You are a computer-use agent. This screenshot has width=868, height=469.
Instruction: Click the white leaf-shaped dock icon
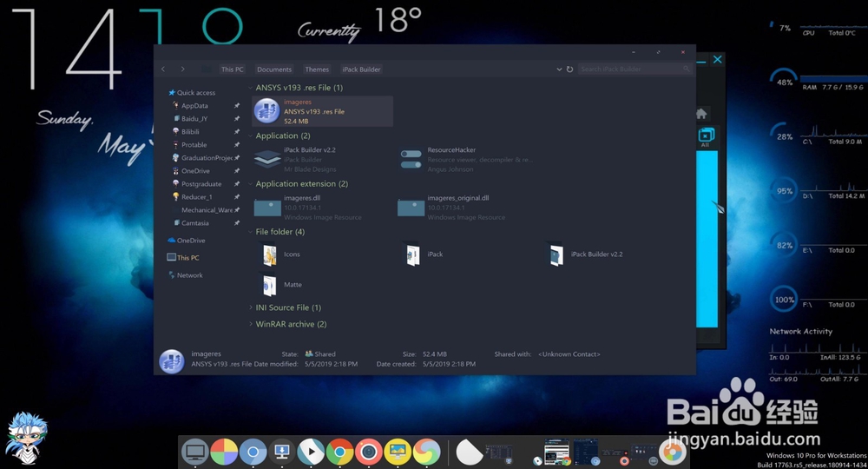469,452
